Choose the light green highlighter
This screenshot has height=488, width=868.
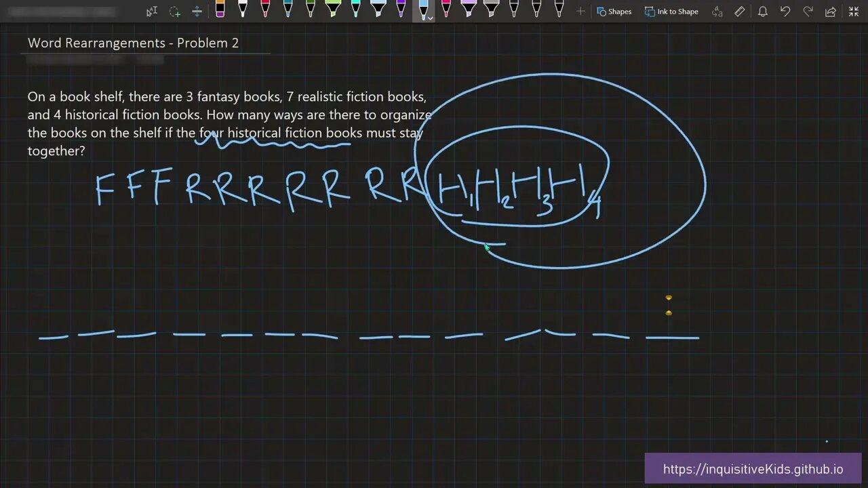pyautogui.click(x=333, y=10)
